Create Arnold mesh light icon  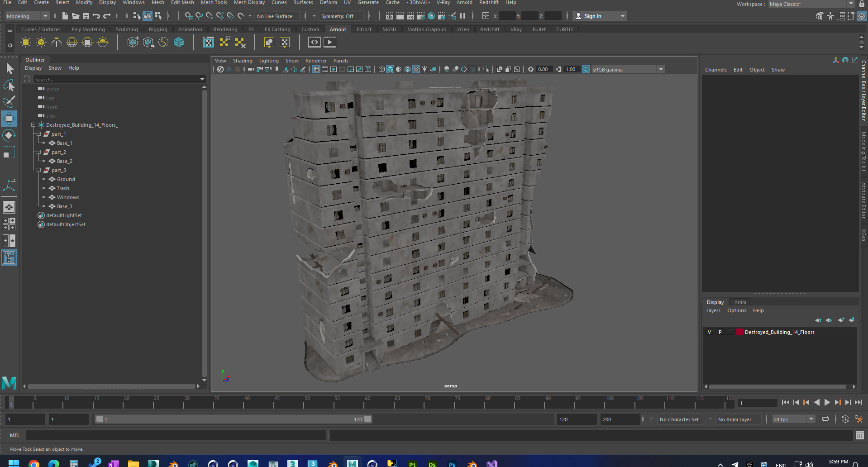point(41,43)
